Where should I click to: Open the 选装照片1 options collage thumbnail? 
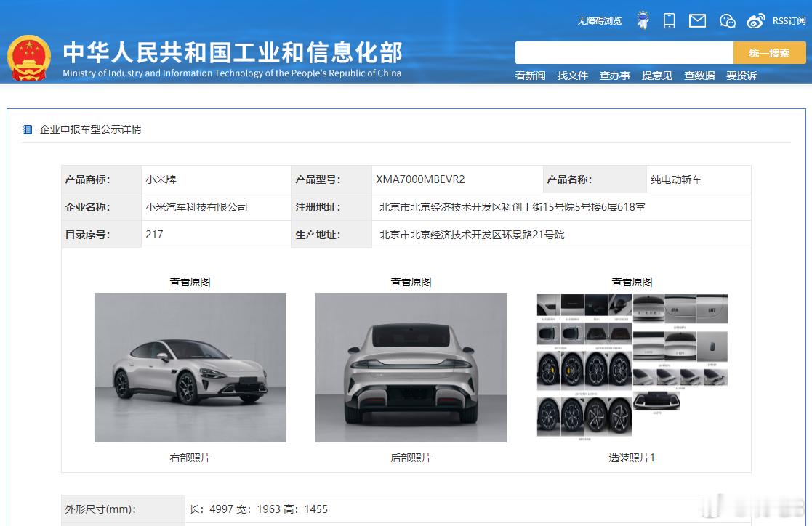pos(632,367)
